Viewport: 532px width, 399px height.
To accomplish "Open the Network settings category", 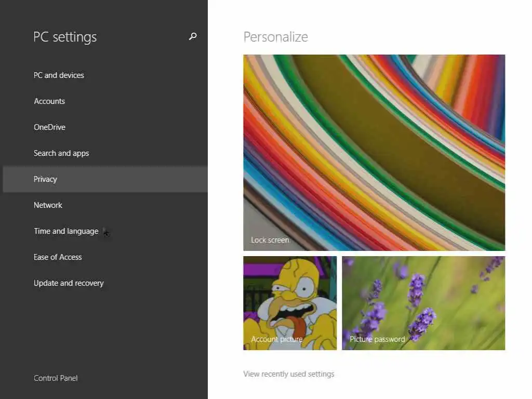I will tap(48, 205).
